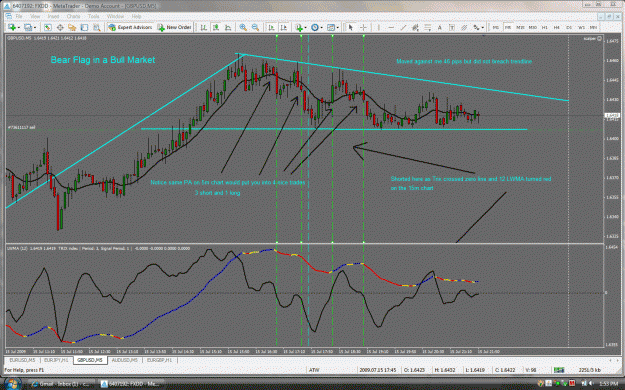This screenshot has height=390, width=625.
Task: Set timeframe to M1
Action: (495, 27)
